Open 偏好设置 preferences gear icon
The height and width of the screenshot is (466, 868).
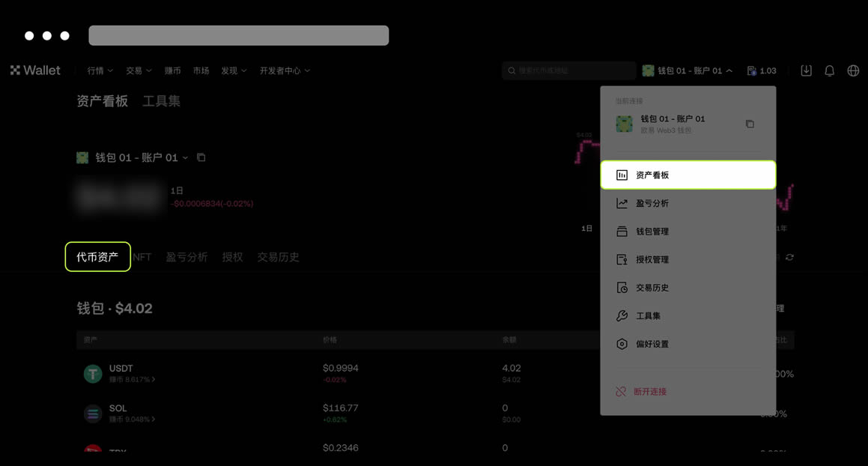(x=622, y=344)
